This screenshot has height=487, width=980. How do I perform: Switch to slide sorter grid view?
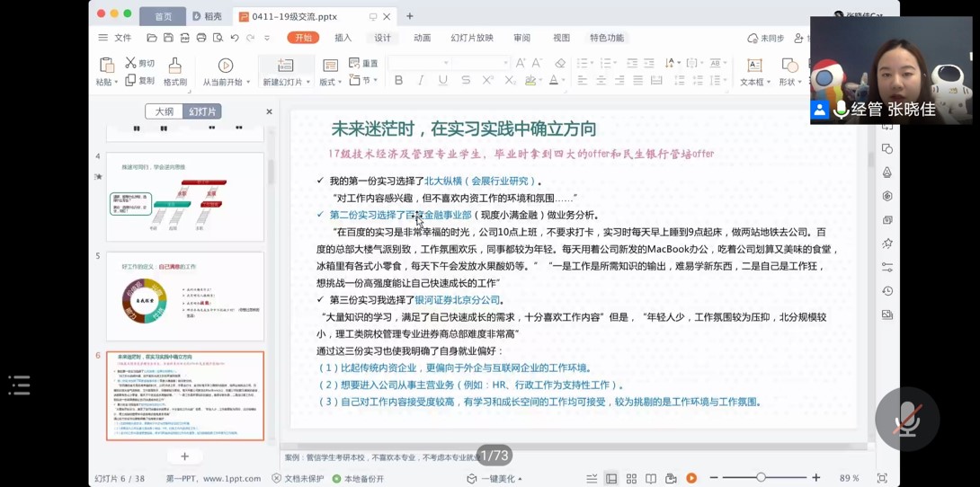point(631,479)
